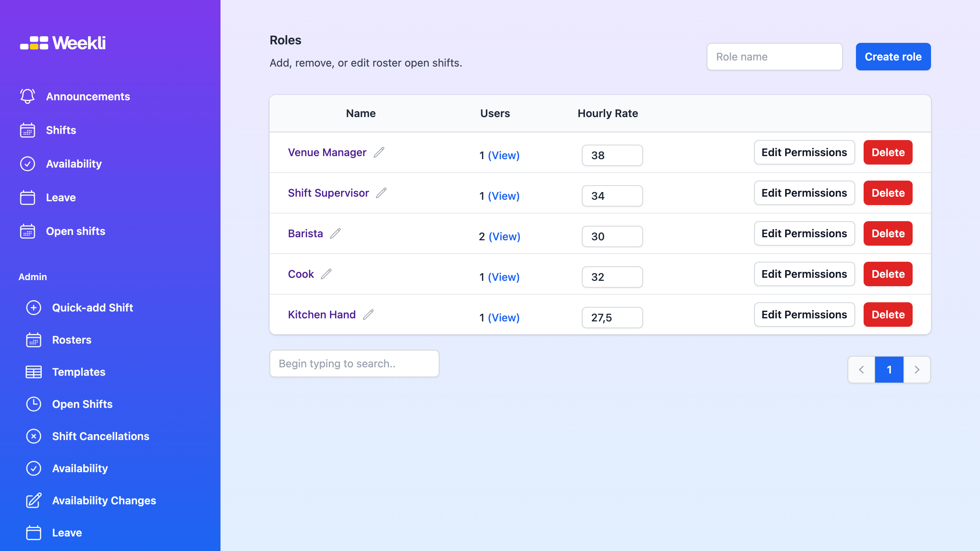Click the Rosters calendar icon
This screenshot has width=980, height=551.
pos(34,340)
